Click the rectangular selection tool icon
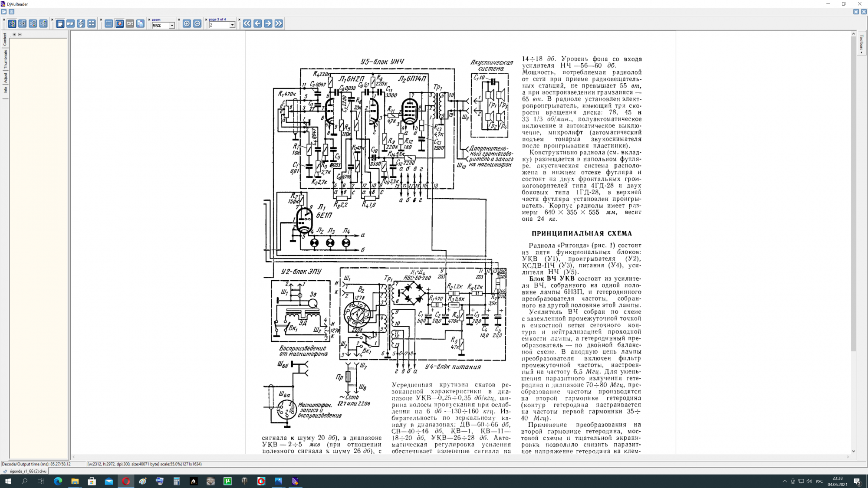868x488 pixels. click(109, 24)
